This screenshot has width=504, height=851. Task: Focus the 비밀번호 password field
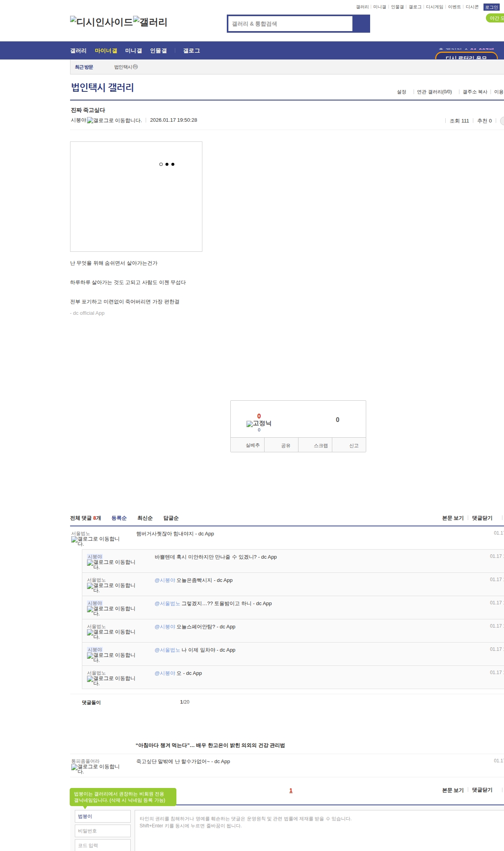coord(103,831)
